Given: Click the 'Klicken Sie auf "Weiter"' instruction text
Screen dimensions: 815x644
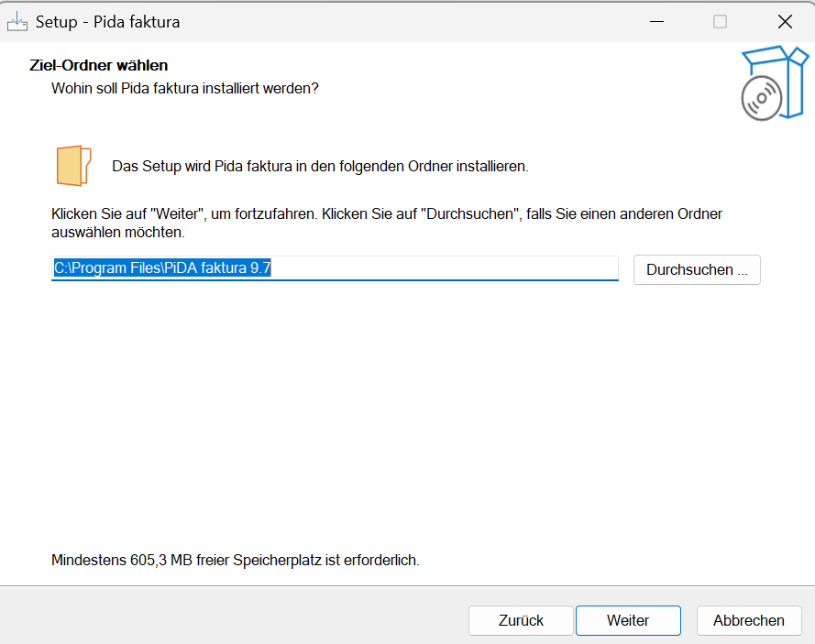Looking at the screenshot, I should tap(387, 223).
